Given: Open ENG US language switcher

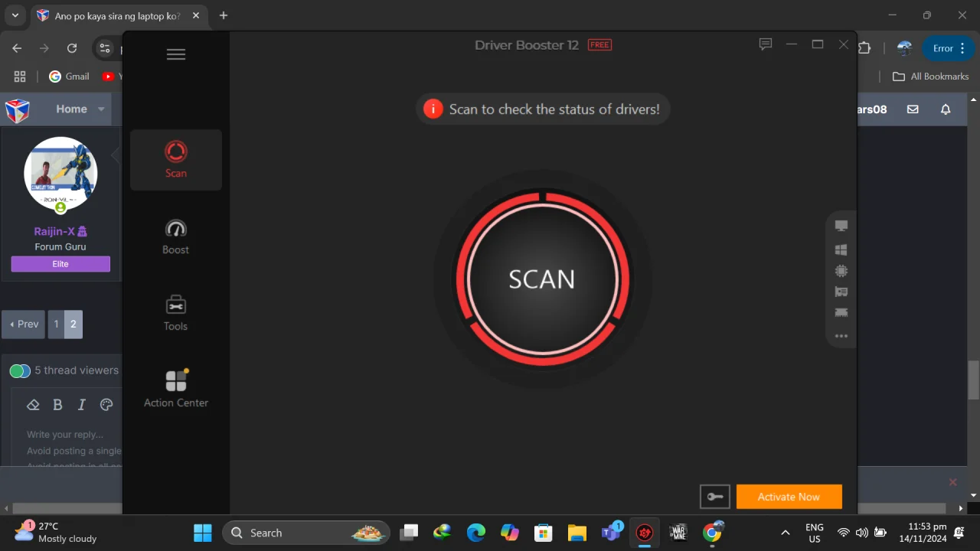Looking at the screenshot, I should [x=815, y=533].
